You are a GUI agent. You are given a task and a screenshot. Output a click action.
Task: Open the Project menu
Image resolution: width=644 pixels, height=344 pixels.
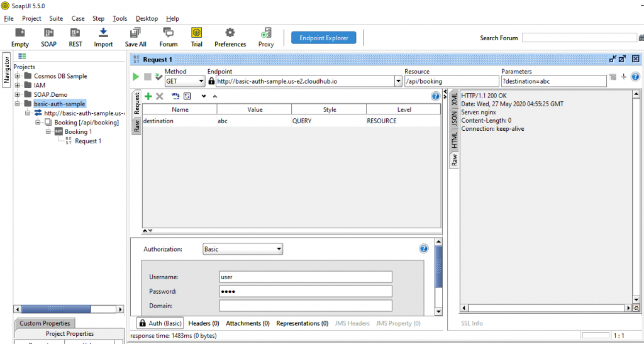pyautogui.click(x=31, y=18)
